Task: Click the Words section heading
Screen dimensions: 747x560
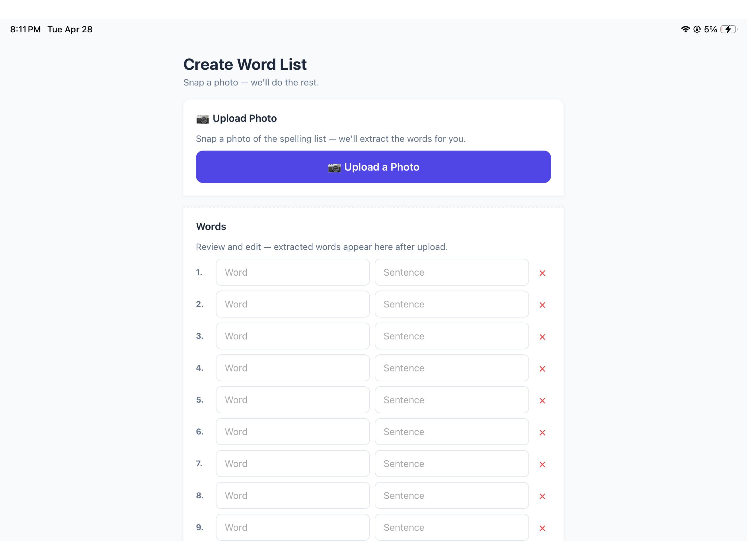Action: [x=211, y=227]
